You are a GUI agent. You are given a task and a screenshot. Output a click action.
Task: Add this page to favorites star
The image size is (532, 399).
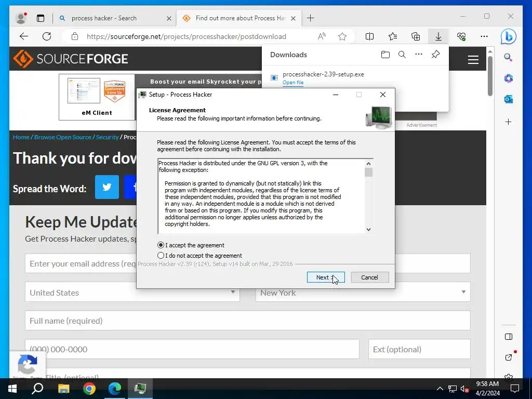click(342, 36)
